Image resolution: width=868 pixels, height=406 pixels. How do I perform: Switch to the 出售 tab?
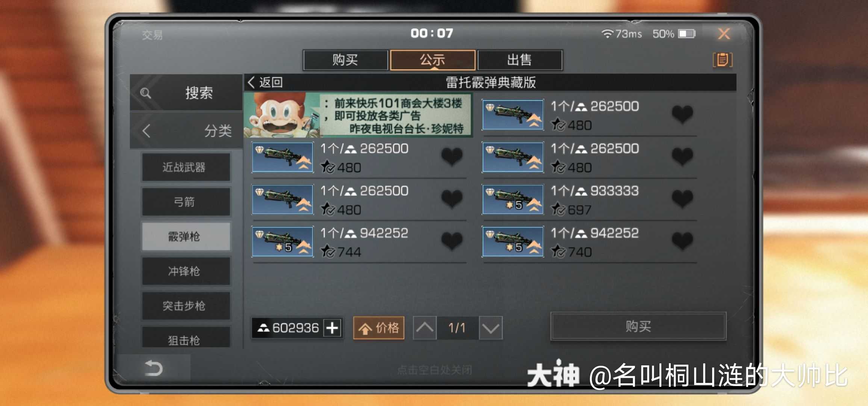[x=520, y=60]
